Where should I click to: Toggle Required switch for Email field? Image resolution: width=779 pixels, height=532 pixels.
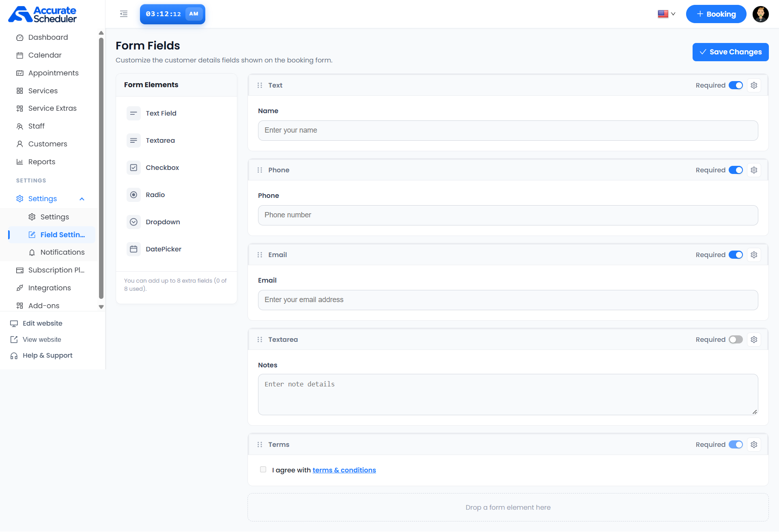736,255
